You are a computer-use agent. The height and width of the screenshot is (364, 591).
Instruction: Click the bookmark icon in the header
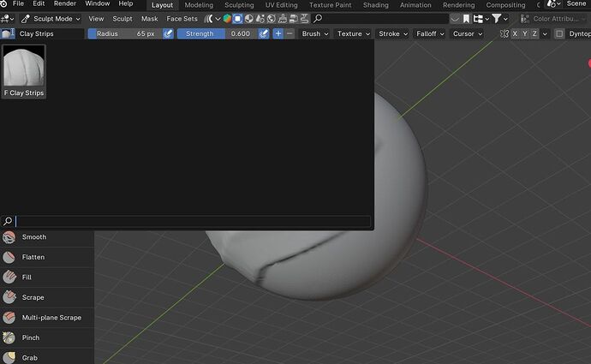466,19
